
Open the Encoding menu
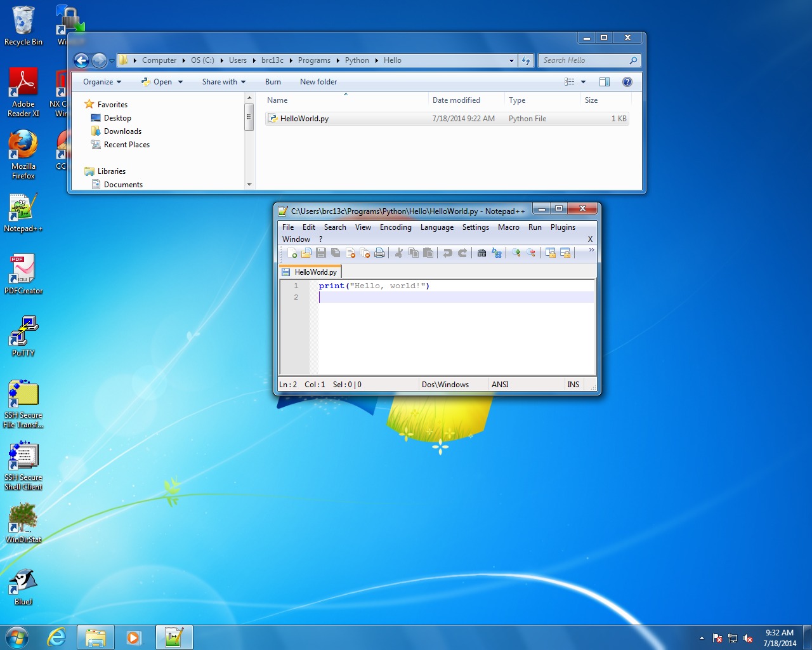click(396, 227)
